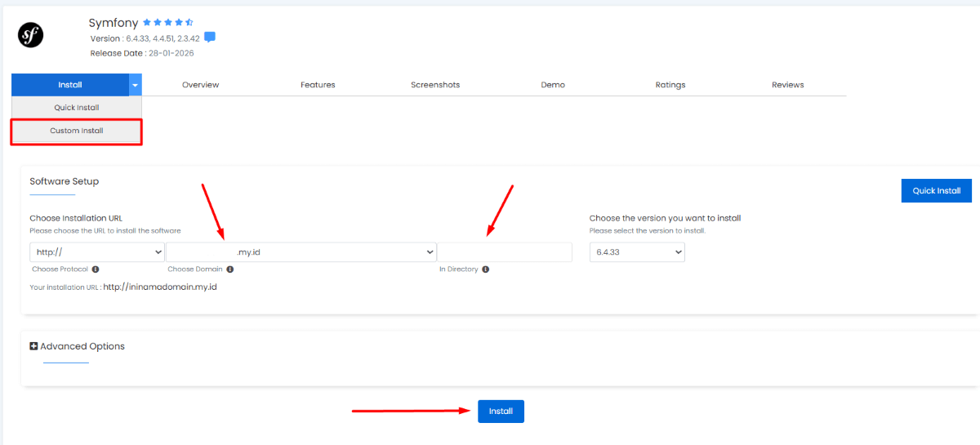
Task: Open the version 6.4.33 dropdown
Action: pos(637,252)
